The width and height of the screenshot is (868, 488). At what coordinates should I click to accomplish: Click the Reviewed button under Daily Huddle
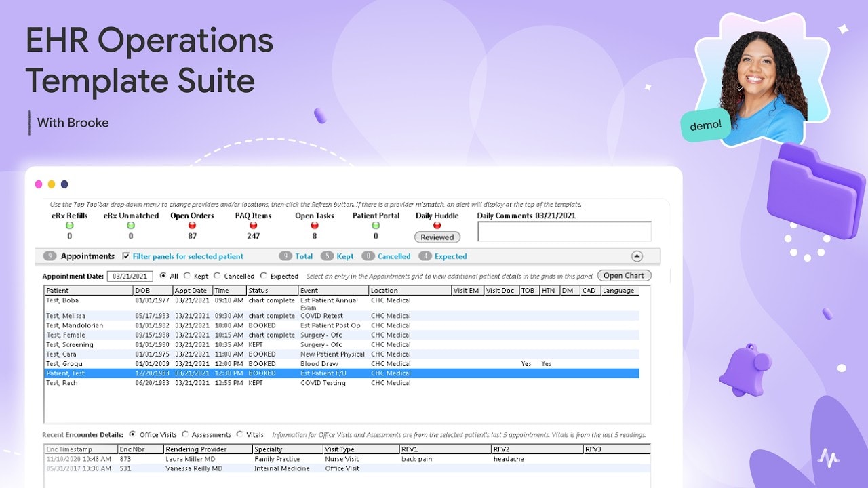437,237
